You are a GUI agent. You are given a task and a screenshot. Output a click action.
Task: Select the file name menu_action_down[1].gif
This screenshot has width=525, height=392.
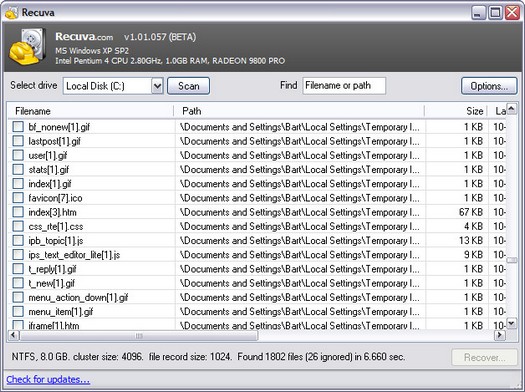click(x=78, y=298)
